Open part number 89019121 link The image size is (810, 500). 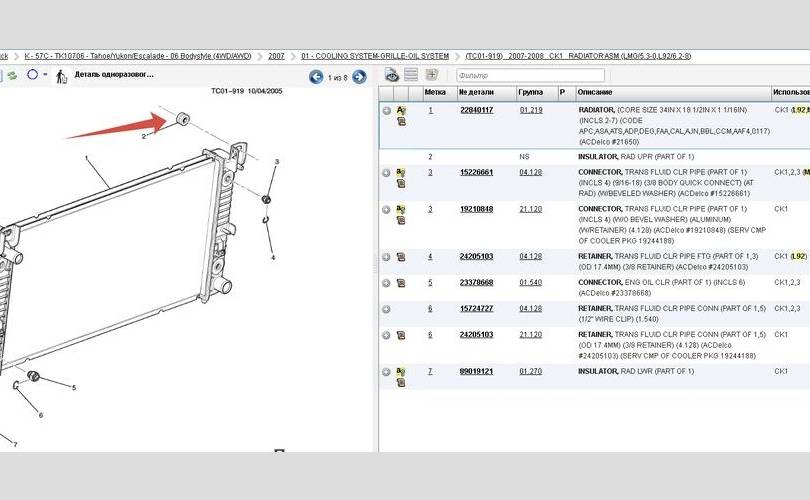click(476, 371)
